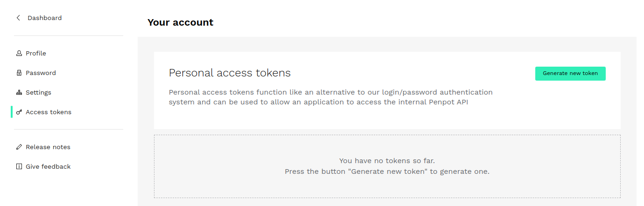
Task: Click the Settings hierarchy icon
Action: pyautogui.click(x=19, y=92)
